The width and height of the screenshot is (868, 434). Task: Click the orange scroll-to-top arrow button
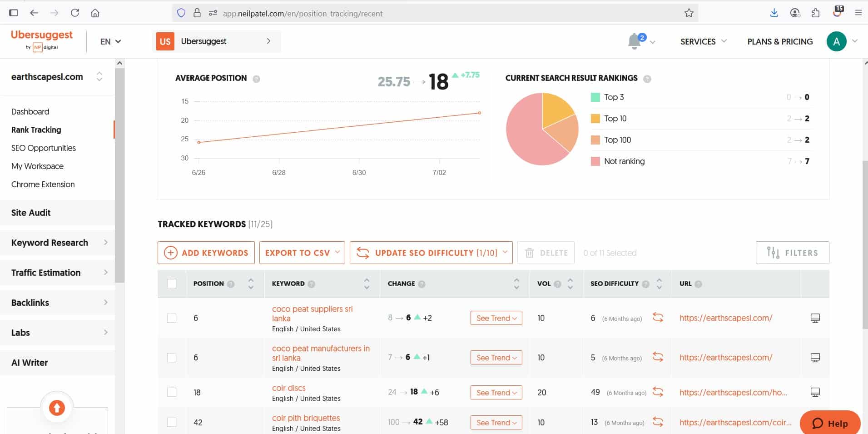pyautogui.click(x=57, y=408)
